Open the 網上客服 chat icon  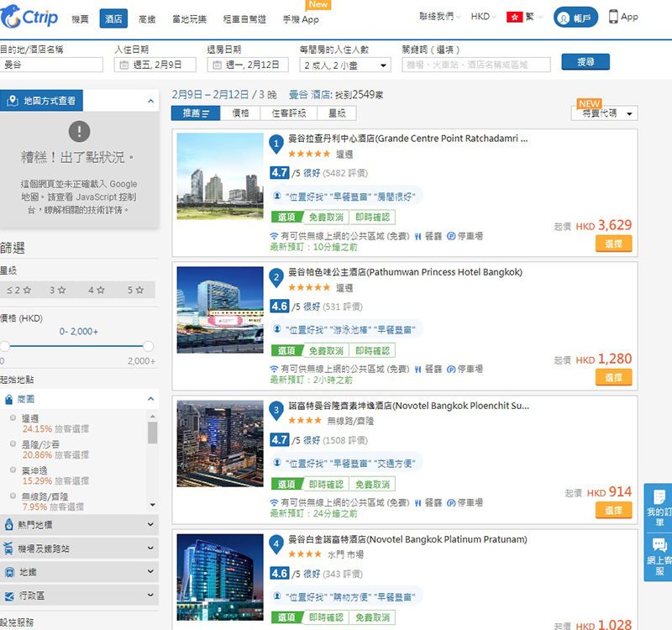click(x=659, y=544)
